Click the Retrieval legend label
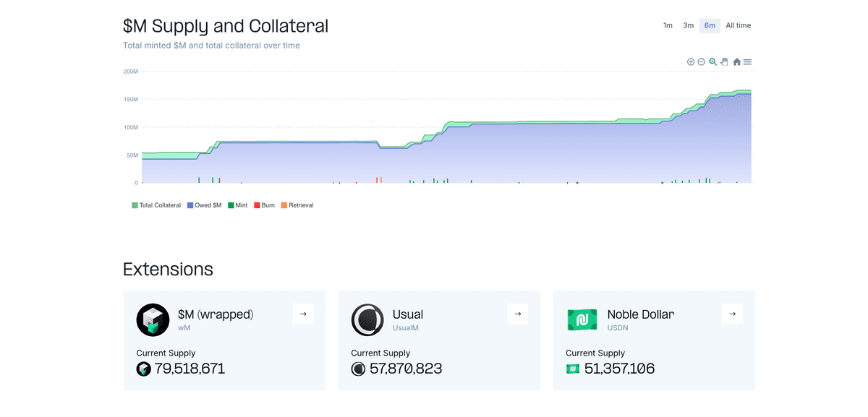The image size is (868, 417). pyautogui.click(x=301, y=205)
